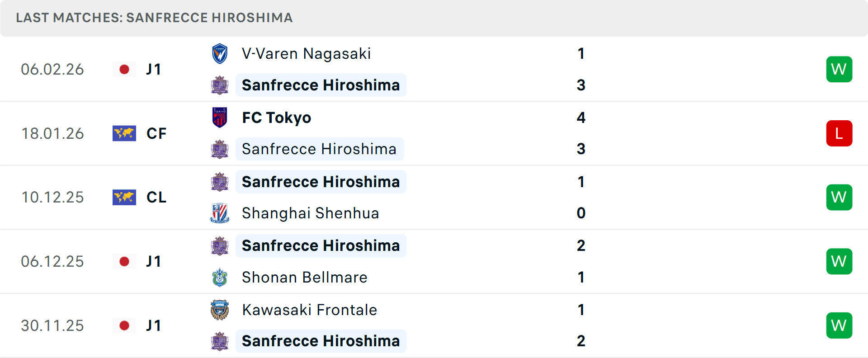The height and width of the screenshot is (358, 868).
Task: Open the FC Tokyo team page
Action: pos(276,117)
